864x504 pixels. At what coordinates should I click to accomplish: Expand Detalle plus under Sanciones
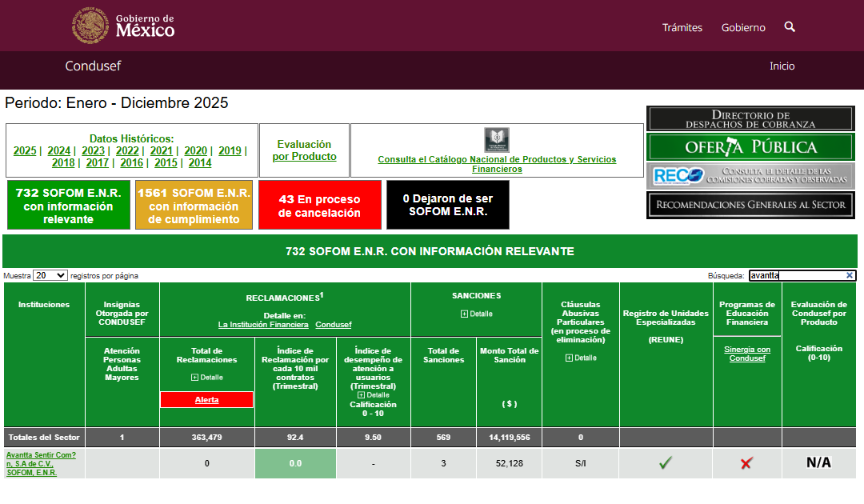tap(477, 314)
